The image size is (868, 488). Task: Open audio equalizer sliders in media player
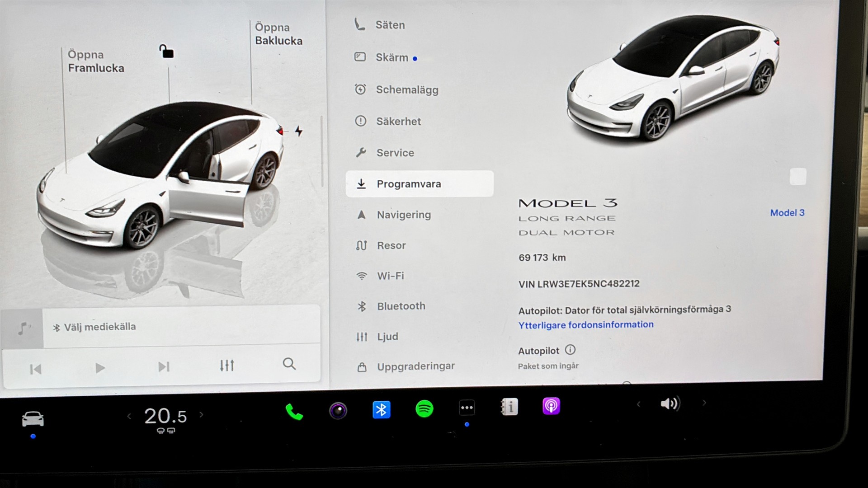point(227,365)
